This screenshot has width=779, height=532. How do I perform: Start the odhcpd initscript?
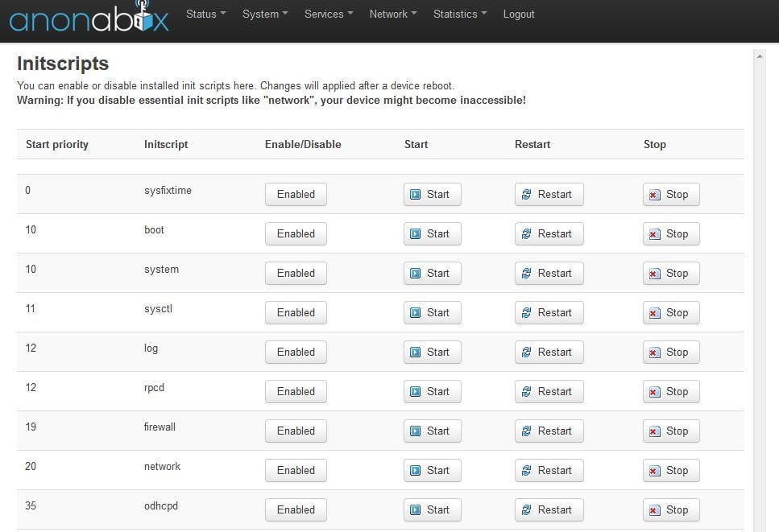432,509
